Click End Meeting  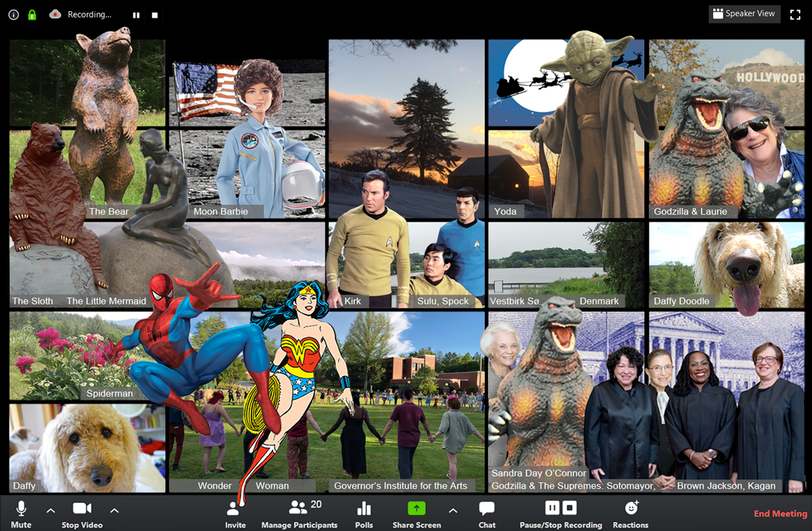[780, 514]
